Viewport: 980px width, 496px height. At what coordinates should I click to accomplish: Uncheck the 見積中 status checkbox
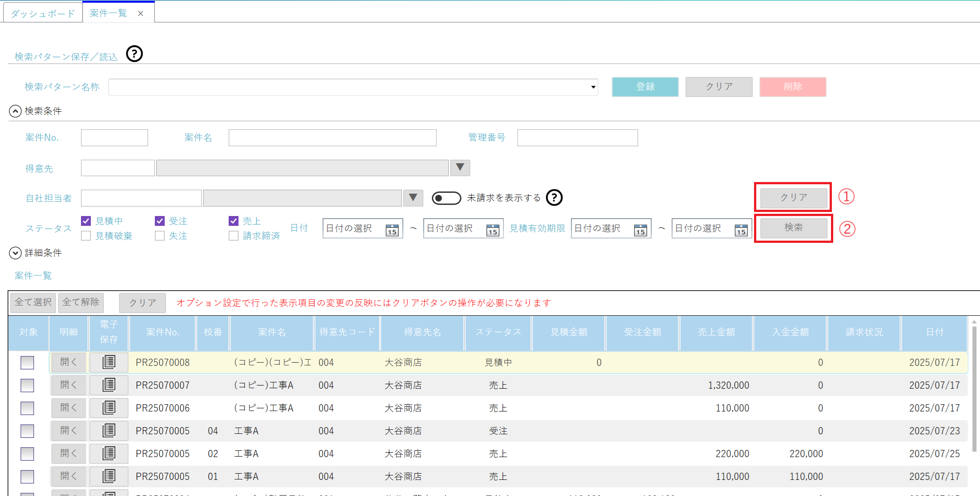click(86, 221)
